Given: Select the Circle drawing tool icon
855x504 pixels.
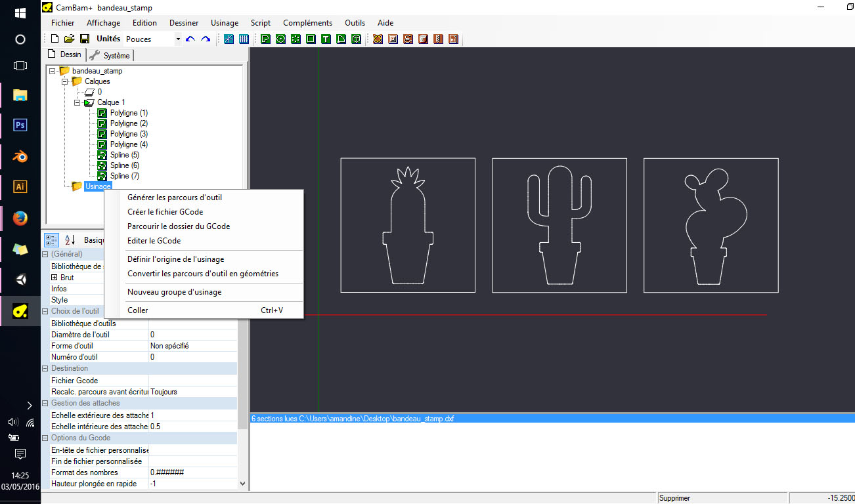Looking at the screenshot, I should [280, 39].
